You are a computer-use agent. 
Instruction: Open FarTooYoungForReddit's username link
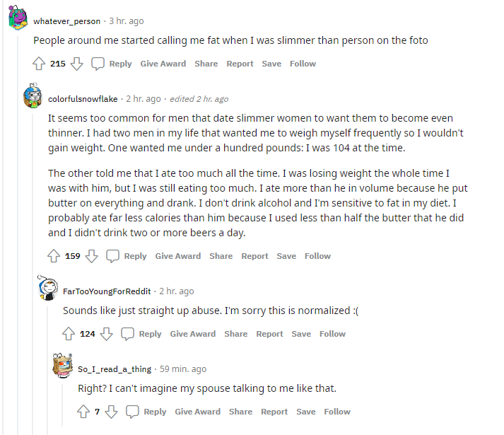(x=107, y=291)
